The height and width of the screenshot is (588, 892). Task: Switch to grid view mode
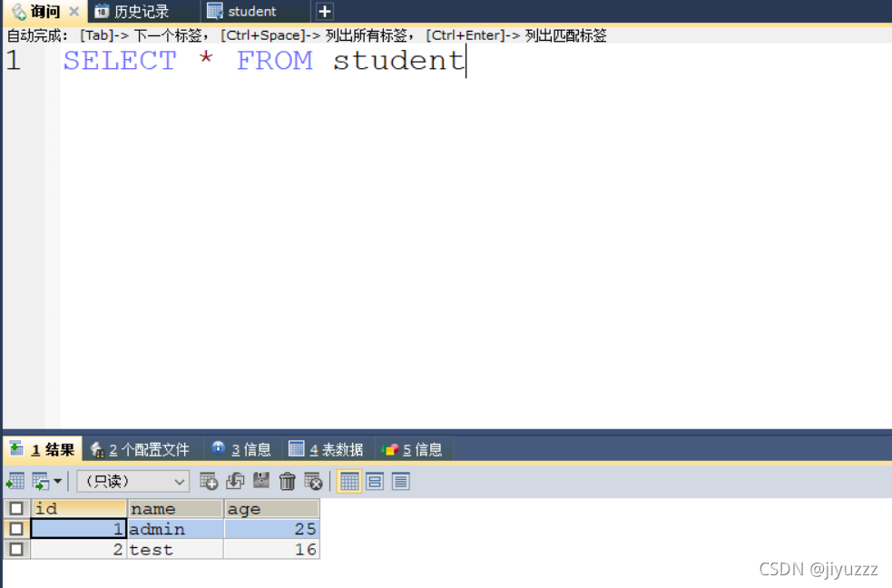(x=349, y=482)
